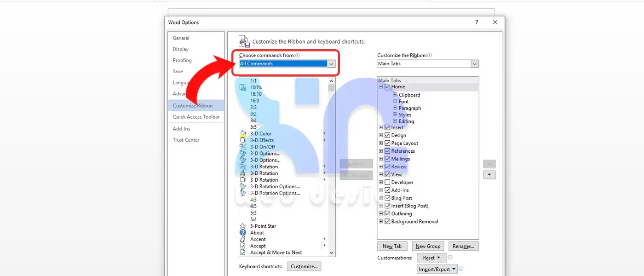Click info icon beside Choose commands from

point(298,55)
